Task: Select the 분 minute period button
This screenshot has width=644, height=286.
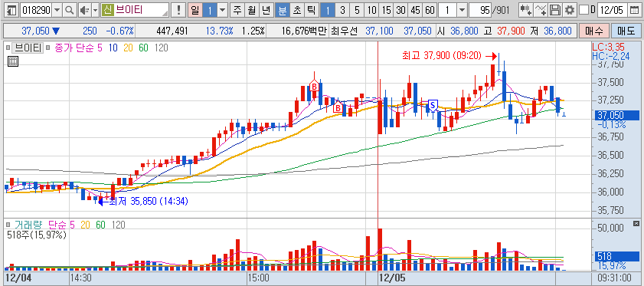Action: click(282, 10)
